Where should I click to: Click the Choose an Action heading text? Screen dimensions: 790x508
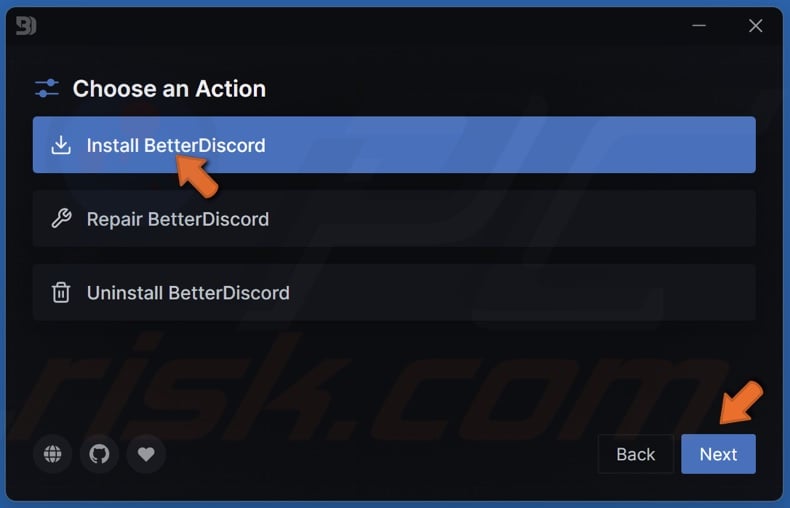pyautogui.click(x=169, y=89)
